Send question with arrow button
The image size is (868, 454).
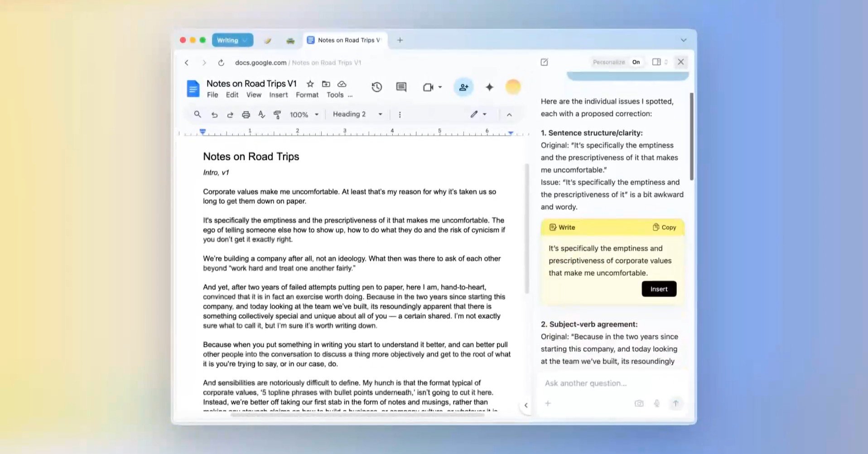[x=675, y=403]
